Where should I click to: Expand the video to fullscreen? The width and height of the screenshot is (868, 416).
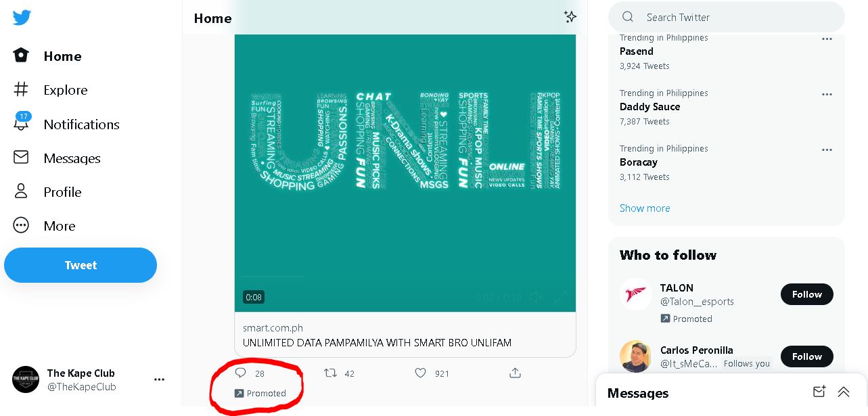(x=560, y=297)
